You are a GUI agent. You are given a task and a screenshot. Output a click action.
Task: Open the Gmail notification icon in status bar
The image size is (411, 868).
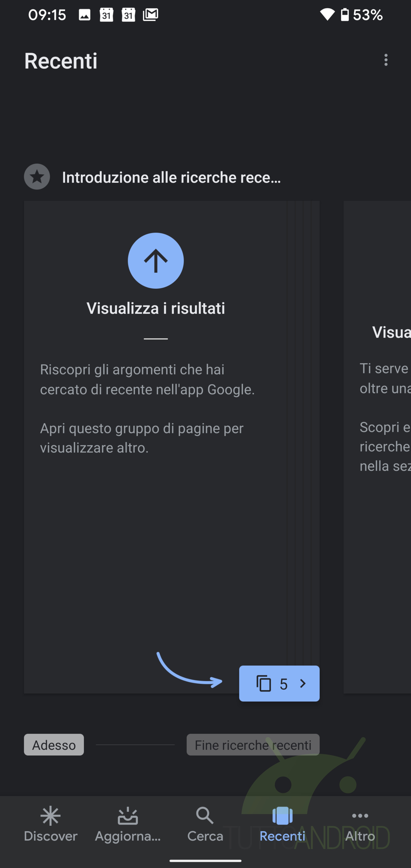click(151, 15)
